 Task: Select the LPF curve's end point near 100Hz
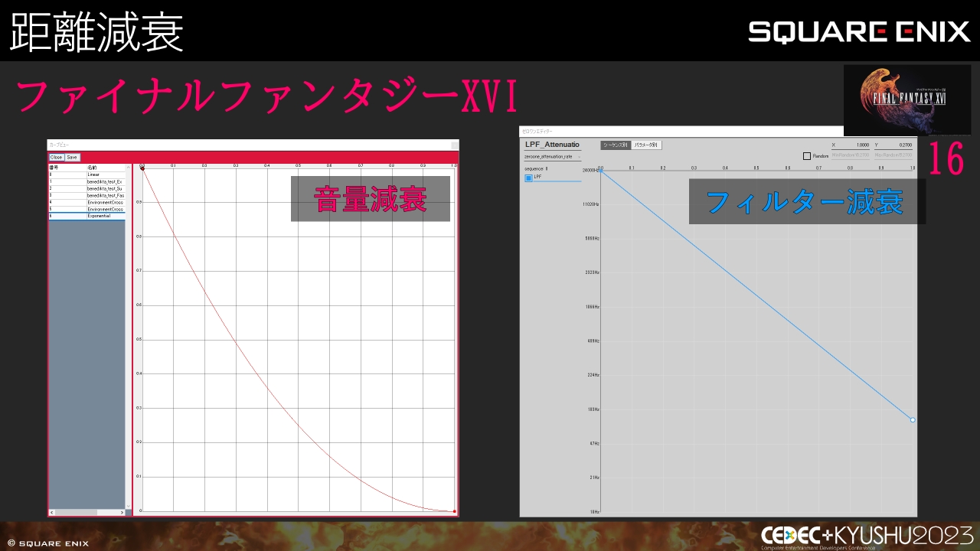pos(913,420)
